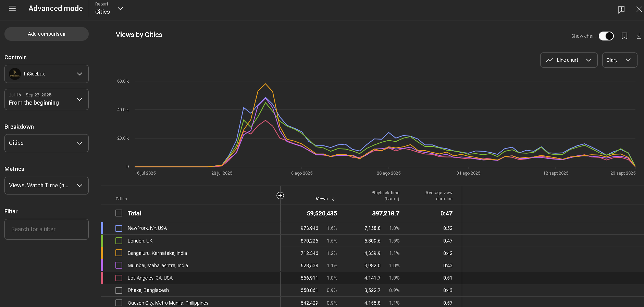Image resolution: width=644 pixels, height=307 pixels.
Task: Uncheck the New York, NY, USA checkbox
Action: pyautogui.click(x=119, y=228)
